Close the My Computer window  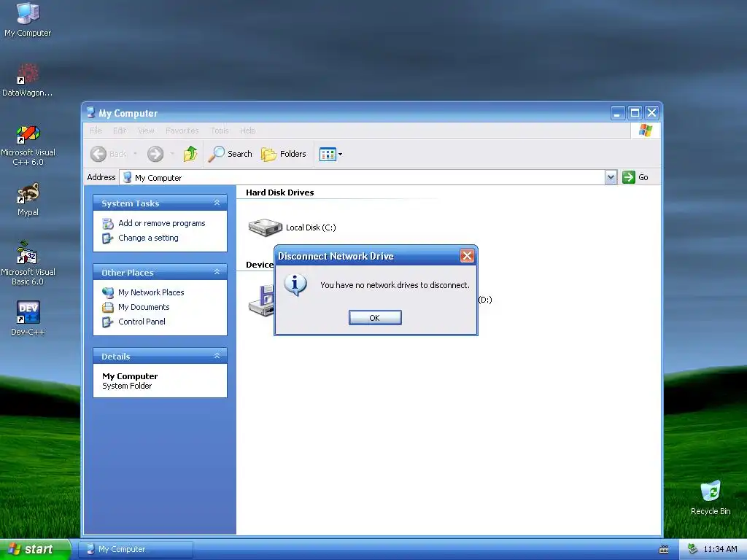(x=651, y=113)
